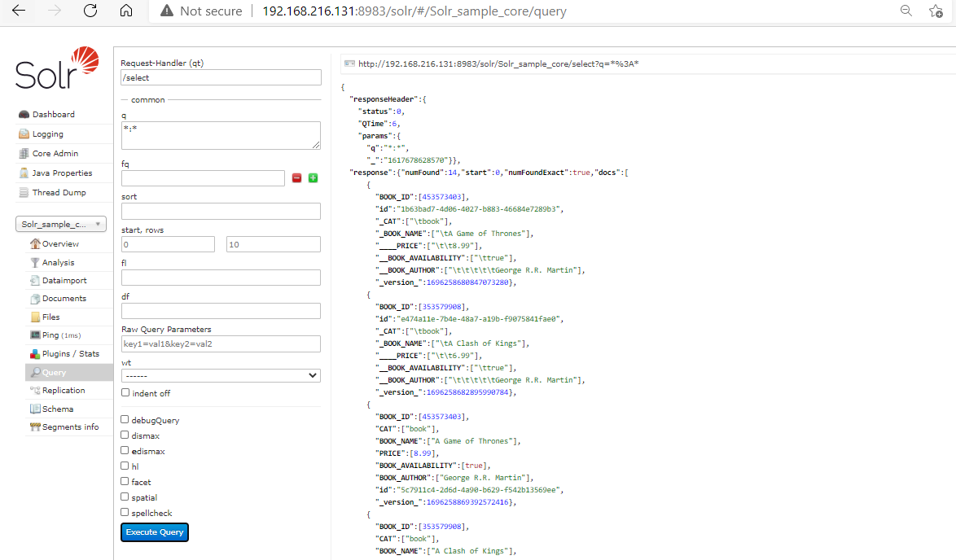Enable the debugQuery checkbox
Image resolution: width=956 pixels, height=560 pixels.
click(x=125, y=419)
